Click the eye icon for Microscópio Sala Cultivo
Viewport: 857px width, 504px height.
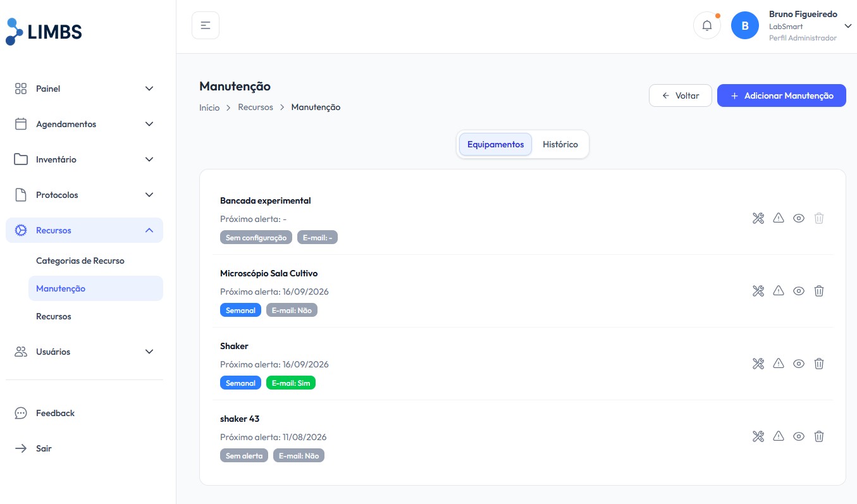tap(799, 291)
